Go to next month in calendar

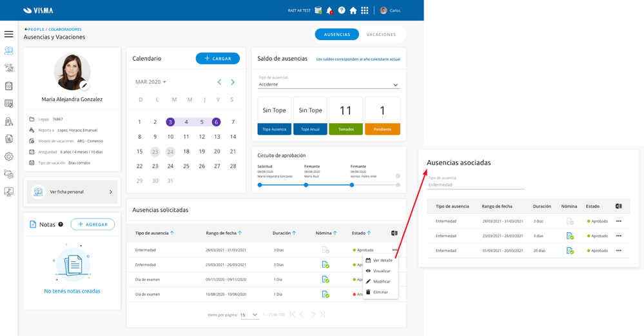click(233, 82)
